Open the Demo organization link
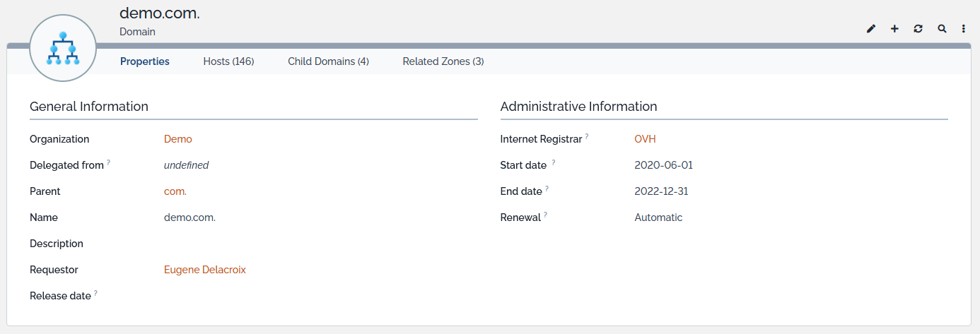980x334 pixels. point(177,139)
